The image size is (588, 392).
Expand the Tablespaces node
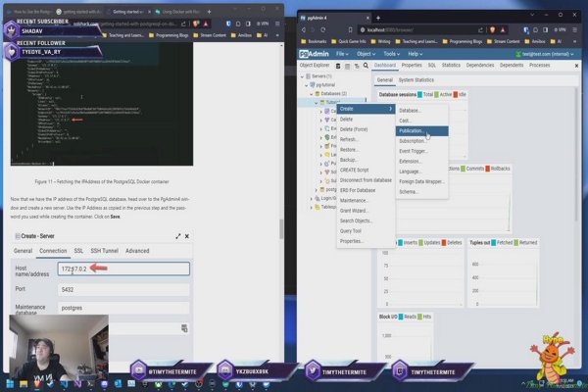(x=312, y=207)
